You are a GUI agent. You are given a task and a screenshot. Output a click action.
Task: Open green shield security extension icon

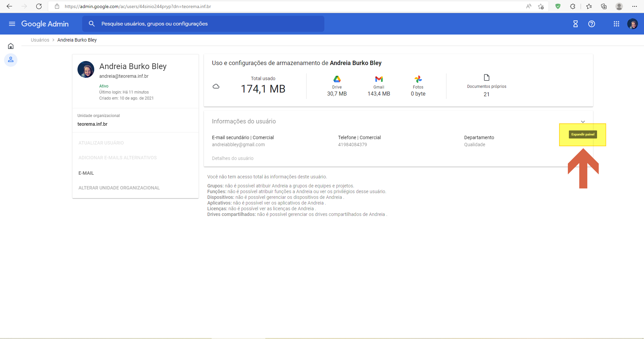tap(558, 6)
